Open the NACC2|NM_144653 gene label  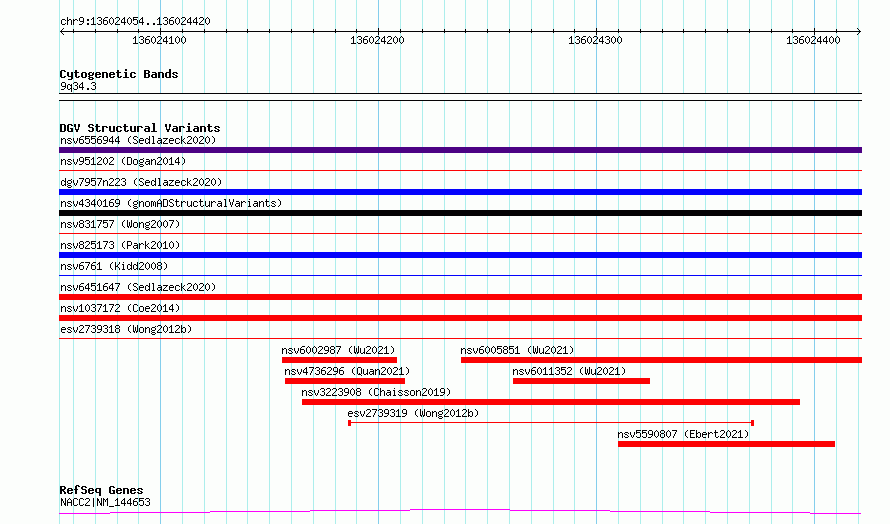click(106, 502)
